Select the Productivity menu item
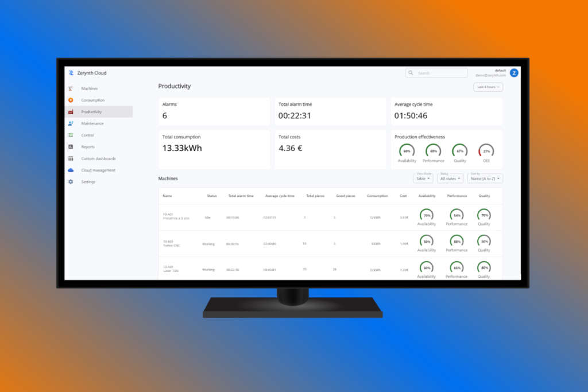This screenshot has height=392, width=588. tap(91, 112)
